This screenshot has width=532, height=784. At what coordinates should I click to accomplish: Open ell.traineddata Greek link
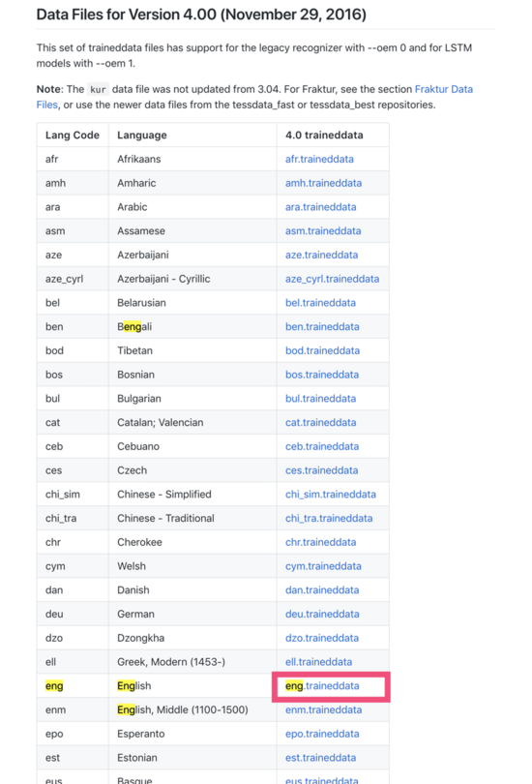click(318, 662)
